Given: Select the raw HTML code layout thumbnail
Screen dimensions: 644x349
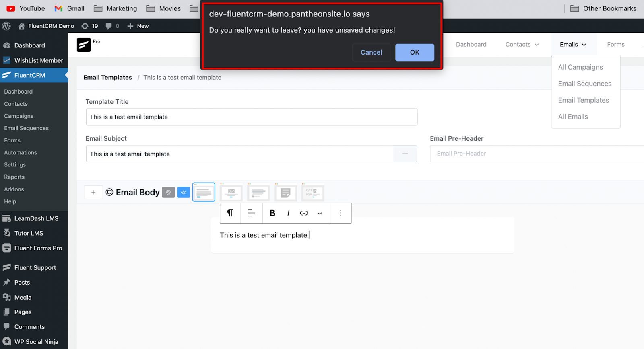Looking at the screenshot, I should [x=313, y=192].
